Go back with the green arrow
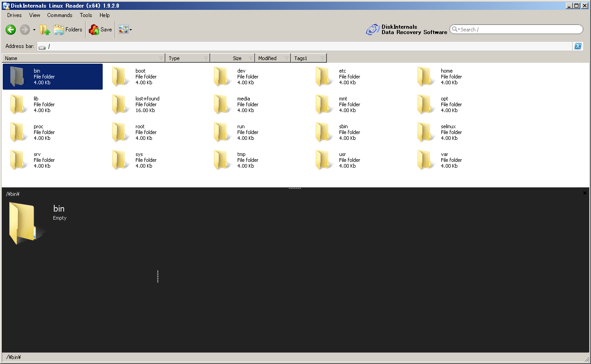Image resolution: width=591 pixels, height=364 pixels. (11, 30)
